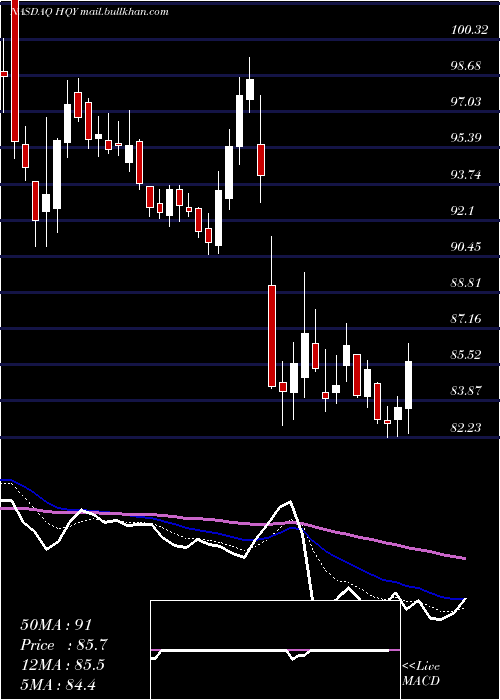Click the last white candlestick on the right
The image size is (500, 700).
point(408,385)
